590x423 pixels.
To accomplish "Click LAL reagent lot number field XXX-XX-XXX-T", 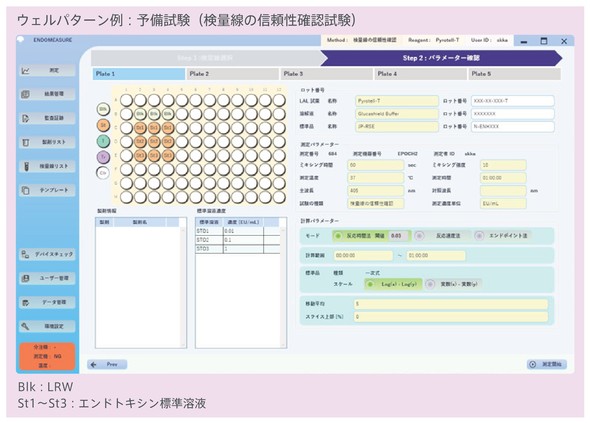I will pyautogui.click(x=512, y=101).
